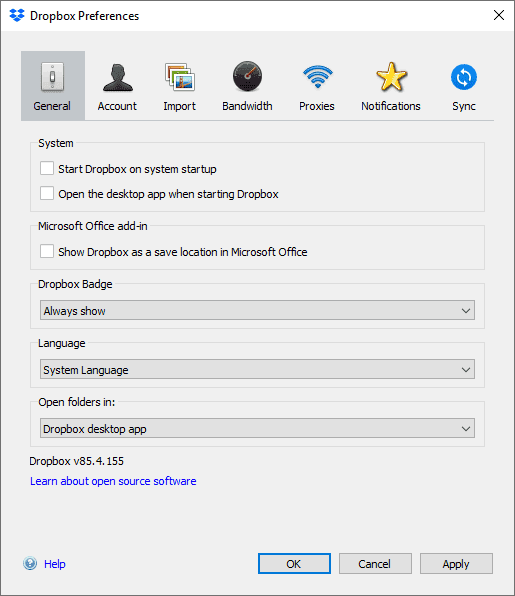This screenshot has width=515, height=596.
Task: Check Open the desktop app when starting Dropbox
Action: point(47,193)
